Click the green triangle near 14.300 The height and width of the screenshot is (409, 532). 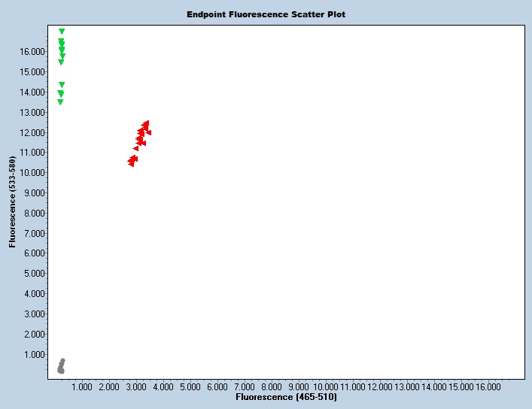[62, 85]
